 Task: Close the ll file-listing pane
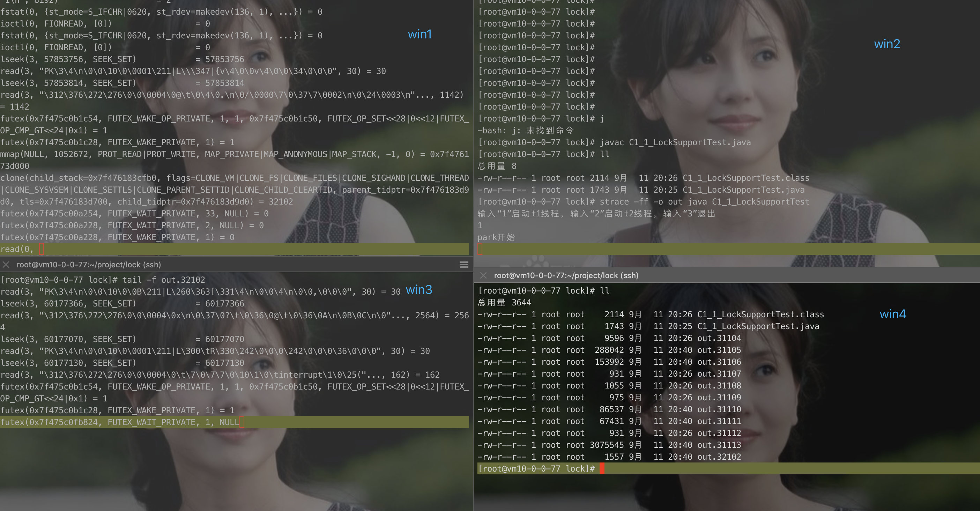pos(483,275)
